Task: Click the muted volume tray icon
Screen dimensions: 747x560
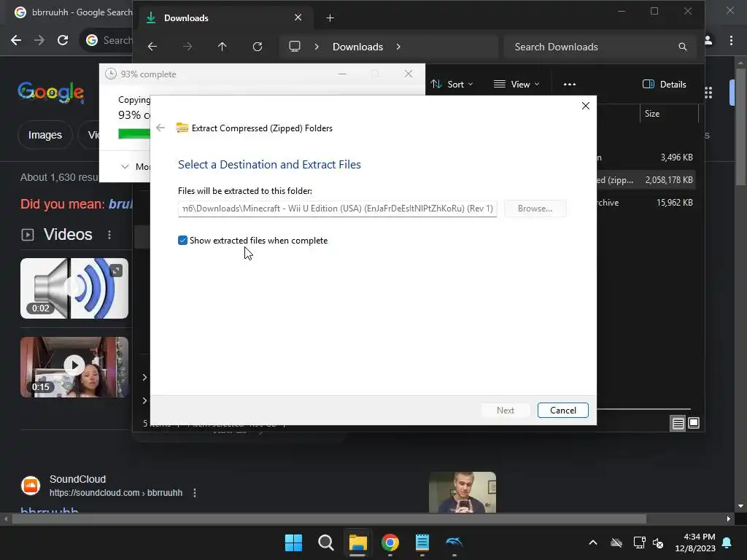Action: tap(658, 542)
